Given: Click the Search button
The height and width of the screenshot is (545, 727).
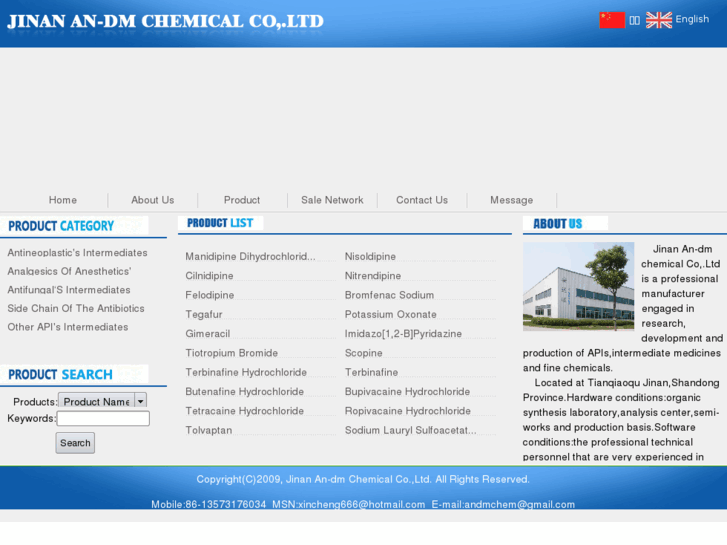Looking at the screenshot, I should coord(75,443).
